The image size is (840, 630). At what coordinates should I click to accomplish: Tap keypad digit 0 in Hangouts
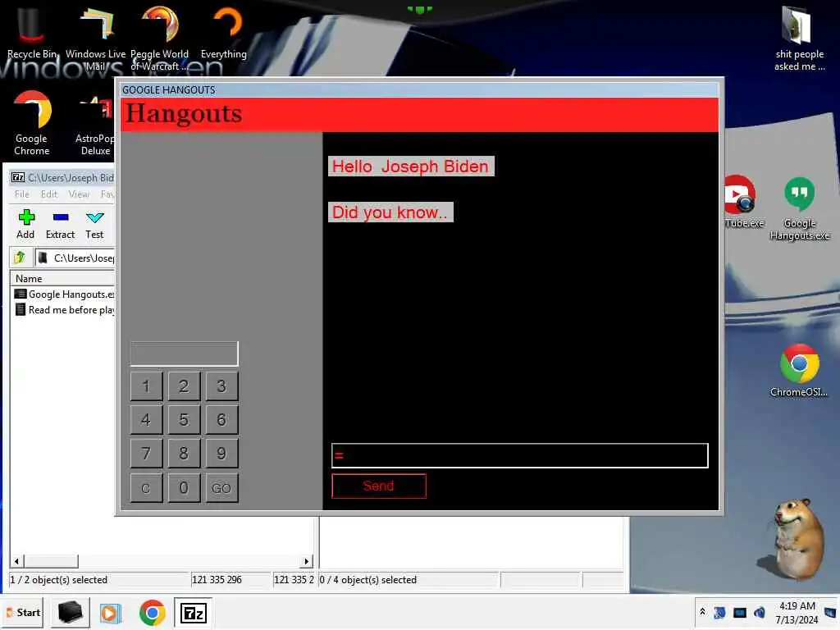[x=184, y=488]
